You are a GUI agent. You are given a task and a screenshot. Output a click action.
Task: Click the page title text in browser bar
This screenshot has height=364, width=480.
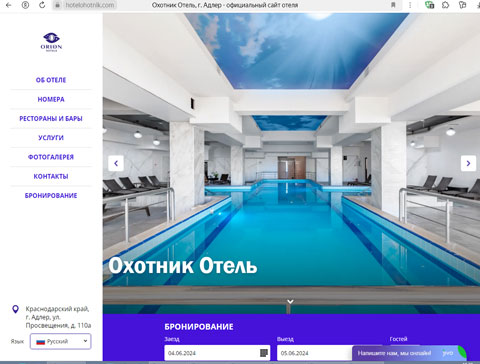(x=225, y=5)
